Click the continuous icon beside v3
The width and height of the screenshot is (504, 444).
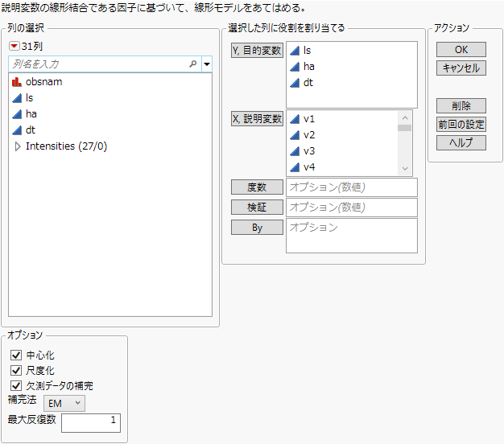pyautogui.click(x=295, y=151)
